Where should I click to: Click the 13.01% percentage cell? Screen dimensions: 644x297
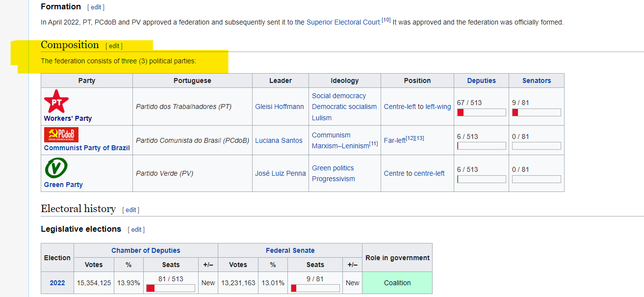pyautogui.click(x=273, y=283)
